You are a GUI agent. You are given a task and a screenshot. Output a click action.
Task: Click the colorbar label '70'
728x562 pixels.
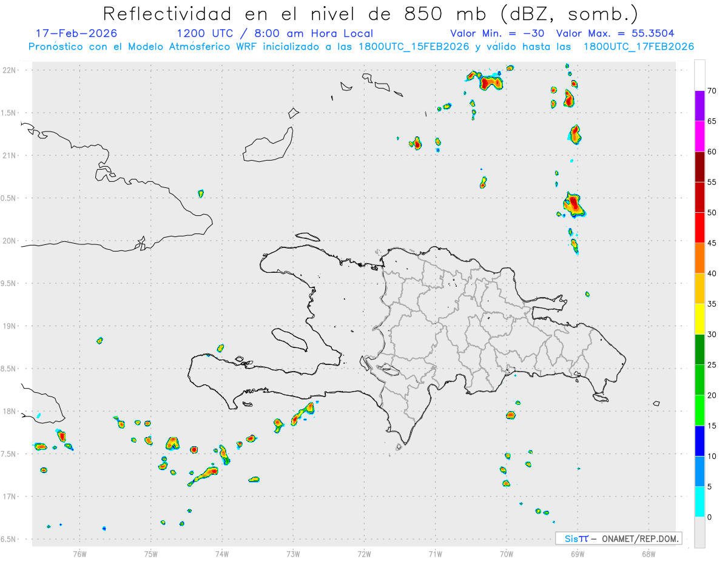coord(712,91)
